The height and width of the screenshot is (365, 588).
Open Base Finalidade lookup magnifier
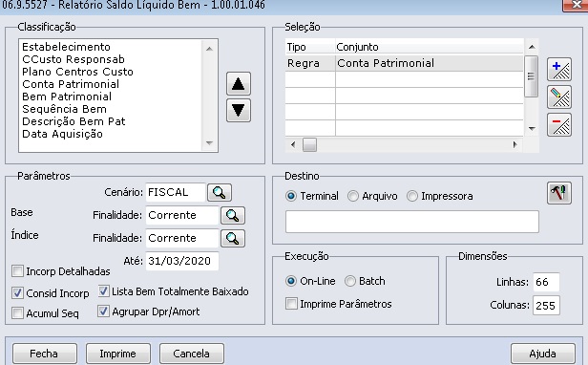point(233,215)
